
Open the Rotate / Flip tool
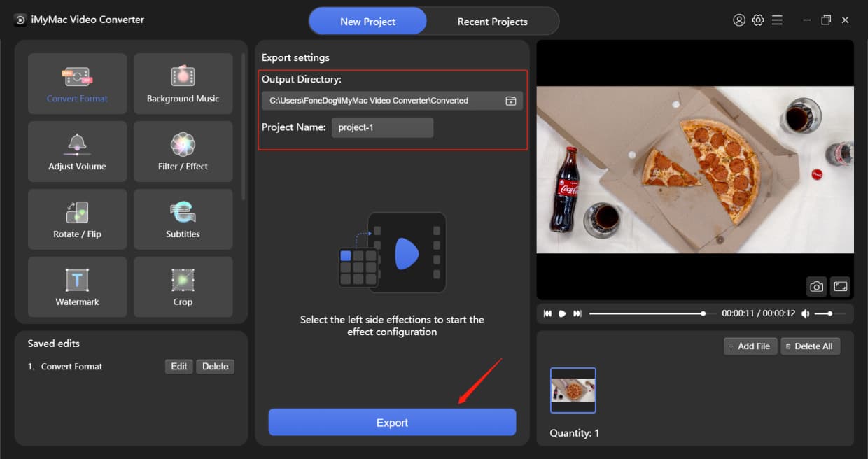point(77,219)
